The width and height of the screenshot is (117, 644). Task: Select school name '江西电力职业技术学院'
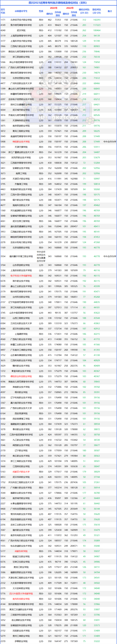[x=21, y=46]
